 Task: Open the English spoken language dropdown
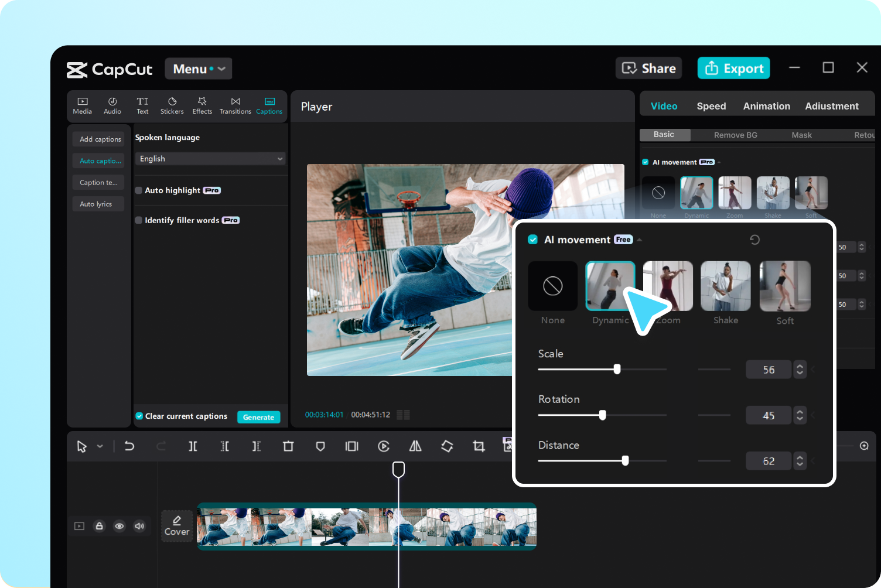click(210, 159)
